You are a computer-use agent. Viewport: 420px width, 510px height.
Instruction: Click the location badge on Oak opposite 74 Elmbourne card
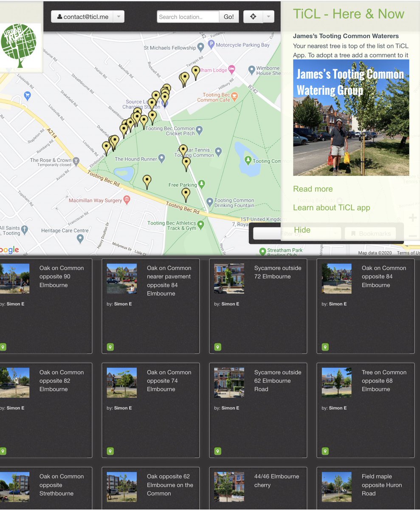(110, 451)
